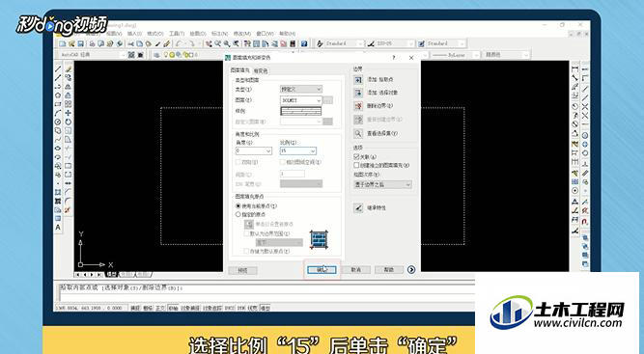
Task: Switch to the Gradient (渐变色) tab
Action: click(x=261, y=71)
